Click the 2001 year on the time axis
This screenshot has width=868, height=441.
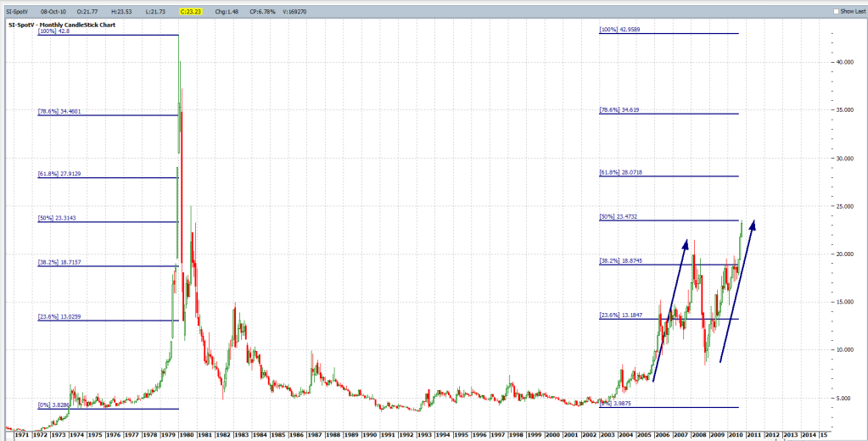click(x=571, y=435)
